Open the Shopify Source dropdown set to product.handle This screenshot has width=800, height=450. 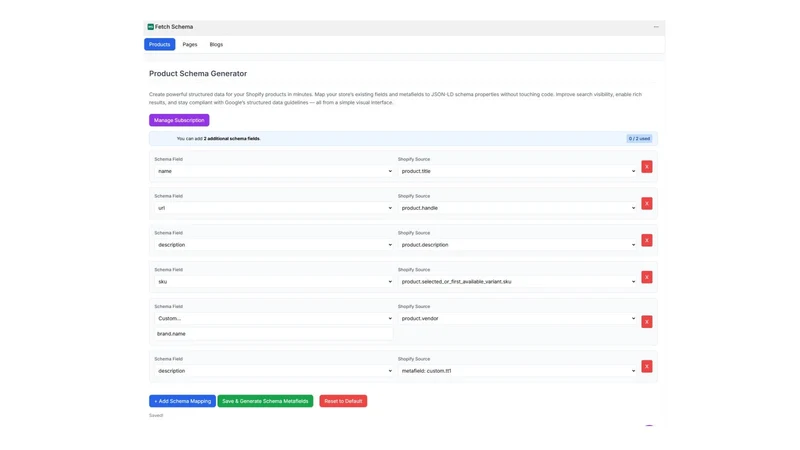coord(517,208)
